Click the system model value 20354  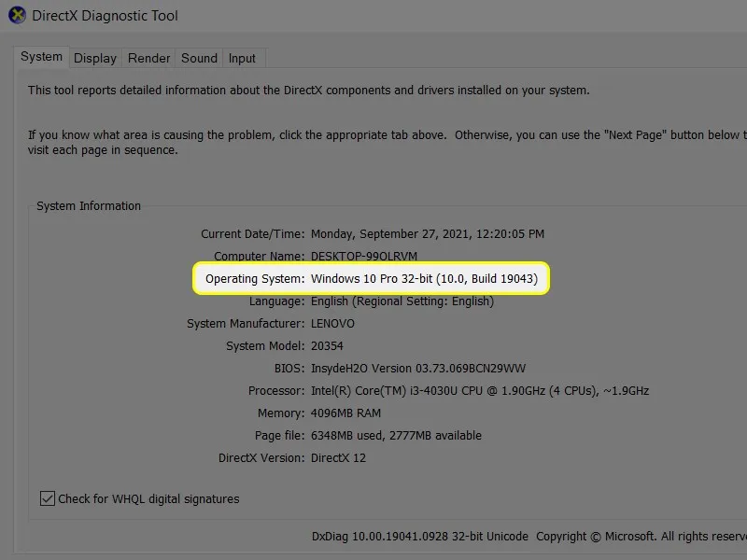[327, 346]
